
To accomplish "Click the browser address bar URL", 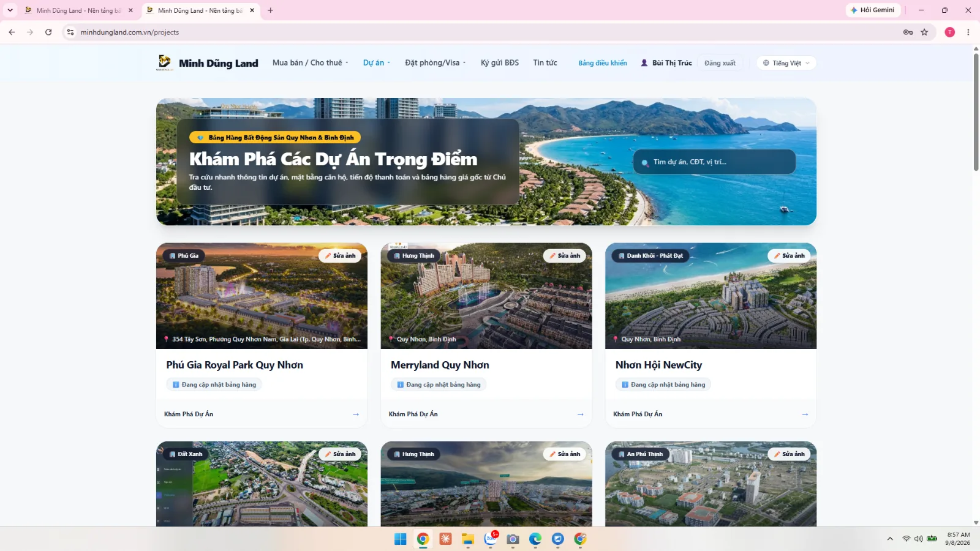I will coord(130,32).
